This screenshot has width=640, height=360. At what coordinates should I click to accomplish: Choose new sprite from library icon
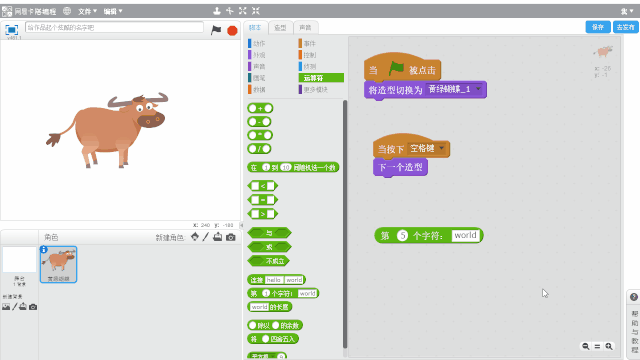(195, 237)
